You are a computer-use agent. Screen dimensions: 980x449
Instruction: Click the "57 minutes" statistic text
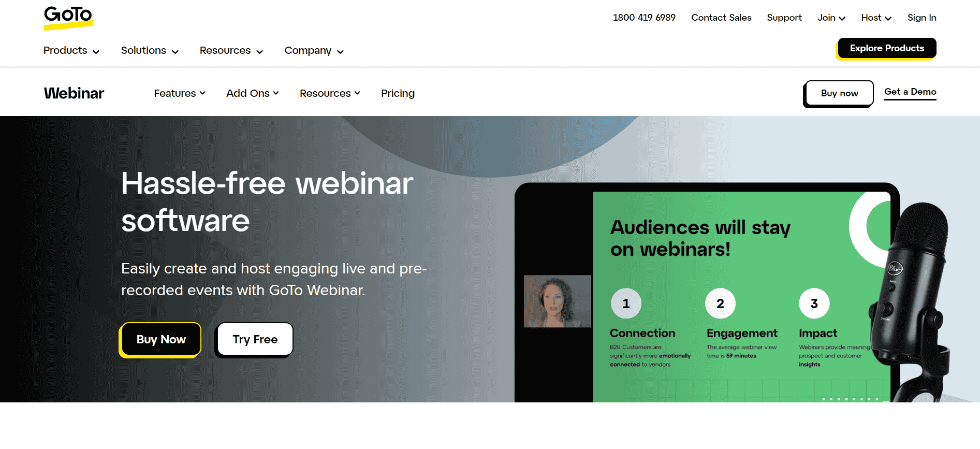click(x=741, y=356)
